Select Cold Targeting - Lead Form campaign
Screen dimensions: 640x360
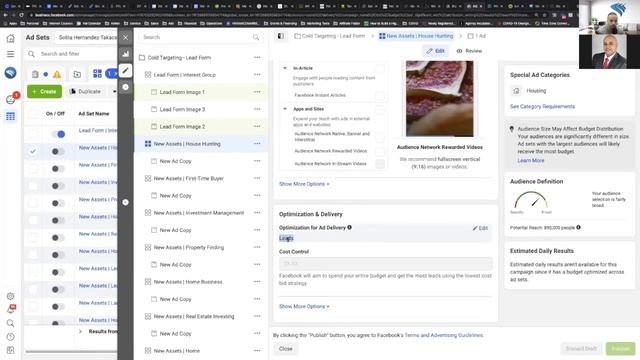[179, 58]
